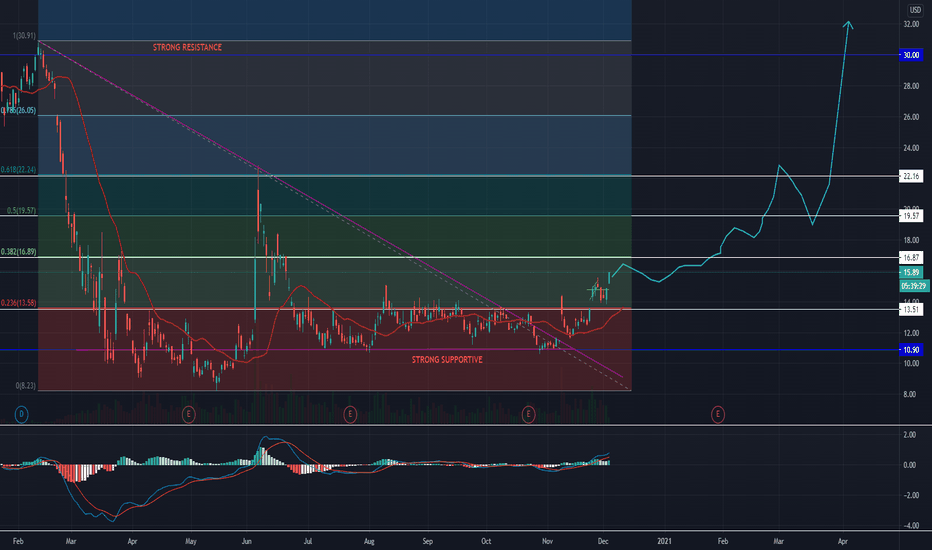The width and height of the screenshot is (932, 550).
Task: Click the 24.00 price scale value
Action: (911, 148)
